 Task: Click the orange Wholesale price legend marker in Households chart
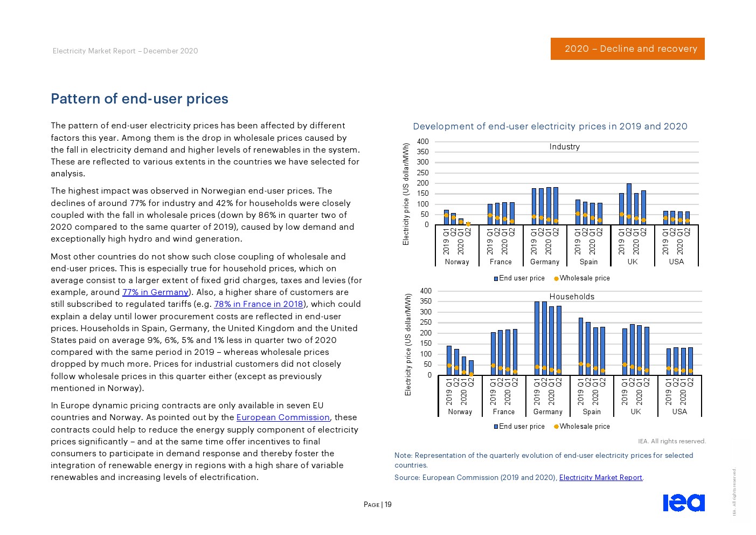click(557, 427)
